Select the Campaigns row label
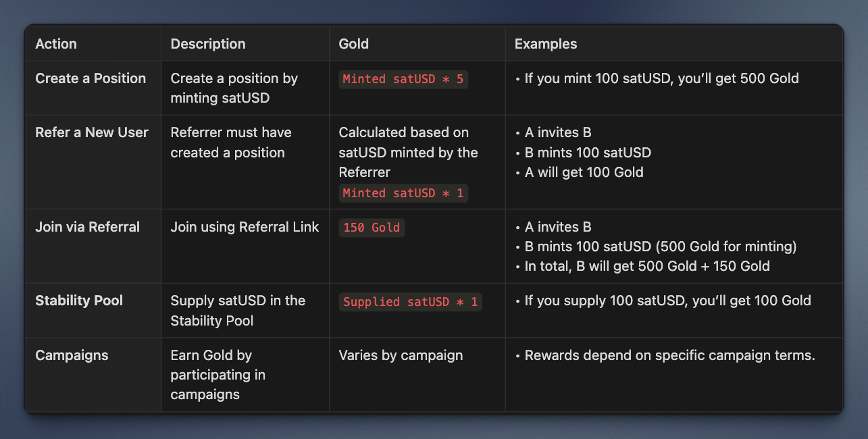868x439 pixels. click(x=72, y=355)
